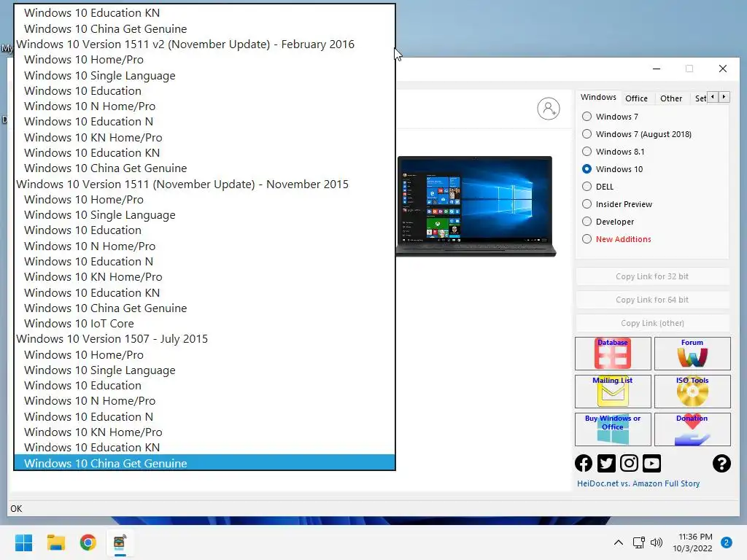This screenshot has height=560, width=747.
Task: Open the Twitter social icon
Action: 606,463
